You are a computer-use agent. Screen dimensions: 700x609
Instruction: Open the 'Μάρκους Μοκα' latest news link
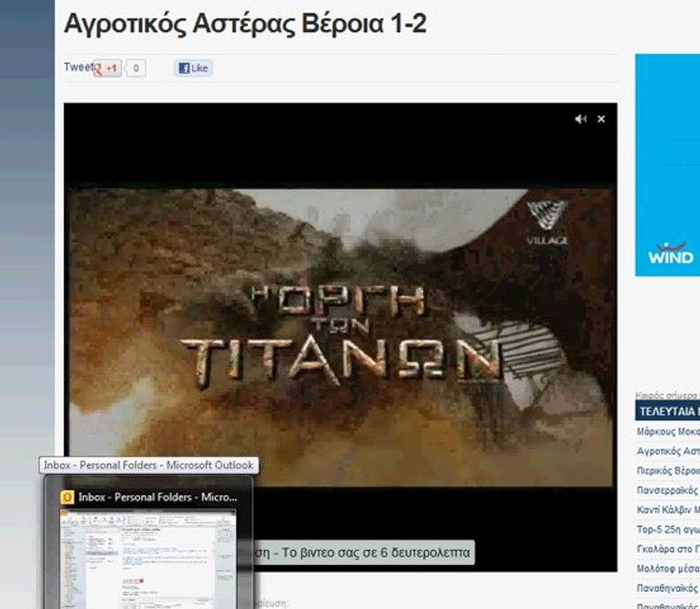pos(669,431)
